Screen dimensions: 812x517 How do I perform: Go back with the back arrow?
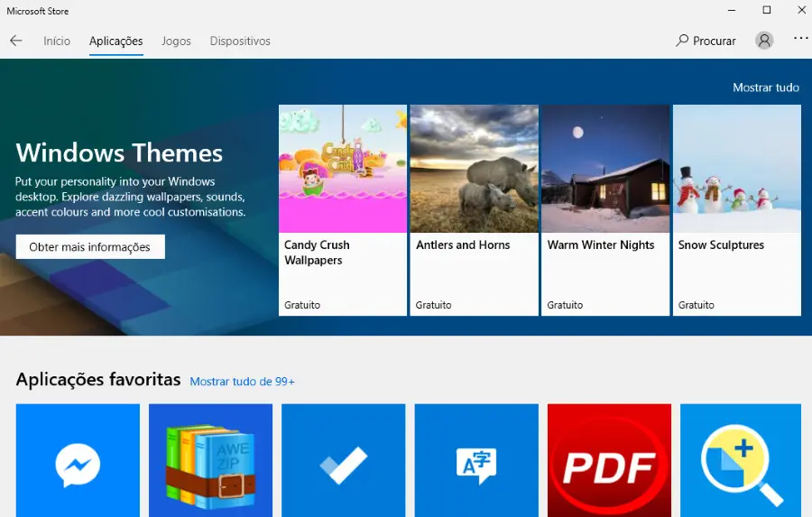pos(16,41)
